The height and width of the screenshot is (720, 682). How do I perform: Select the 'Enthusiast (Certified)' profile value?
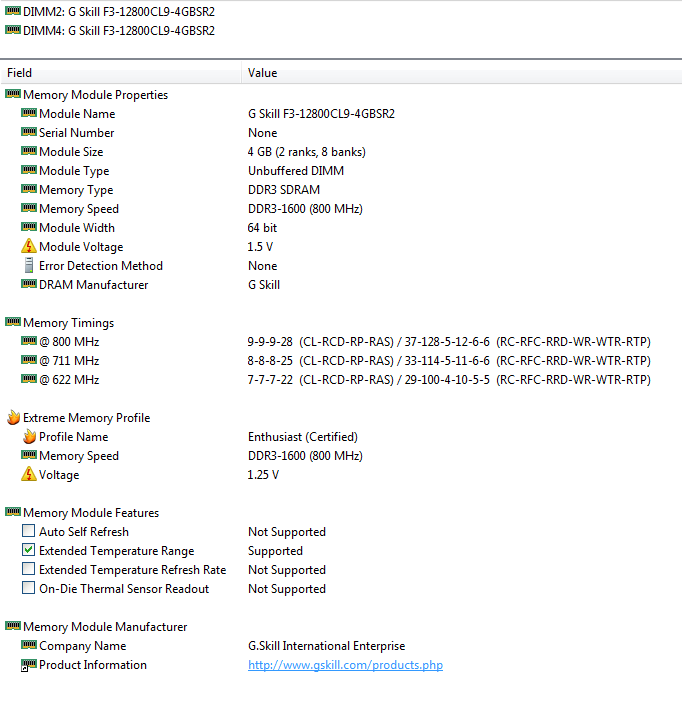pos(303,437)
